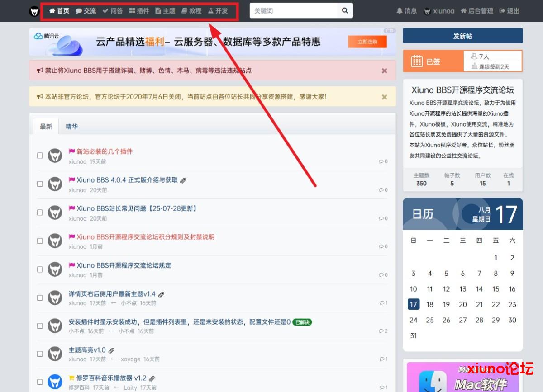Open the 问答 Q&A section
The width and height of the screenshot is (543, 392).
112,11
